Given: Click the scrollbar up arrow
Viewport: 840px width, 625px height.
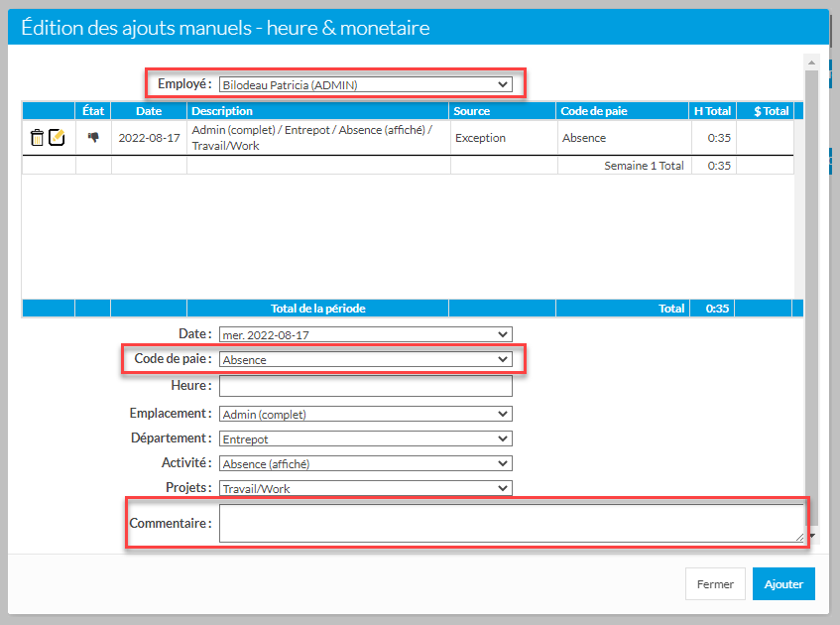Looking at the screenshot, I should [811, 62].
